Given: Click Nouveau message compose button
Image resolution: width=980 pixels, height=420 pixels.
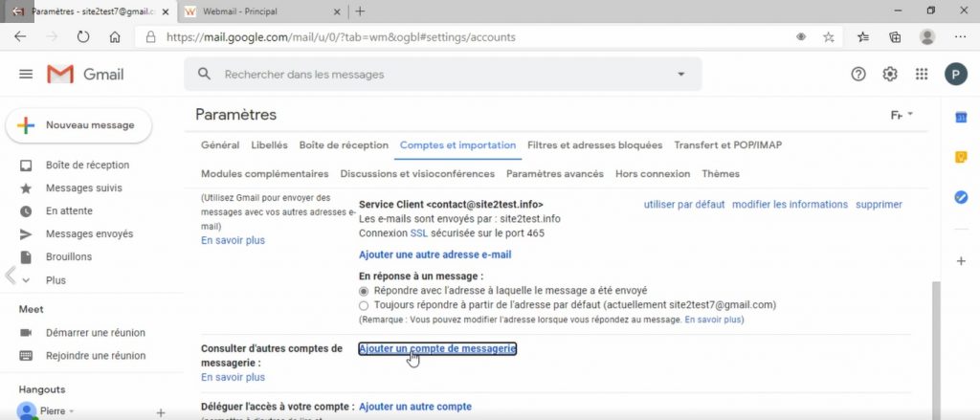Looking at the screenshot, I should pos(78,125).
